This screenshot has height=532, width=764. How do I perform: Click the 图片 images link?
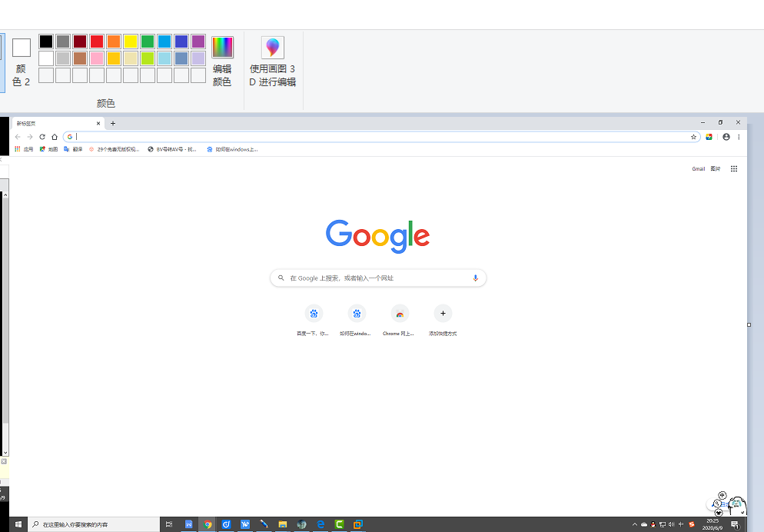[716, 168]
